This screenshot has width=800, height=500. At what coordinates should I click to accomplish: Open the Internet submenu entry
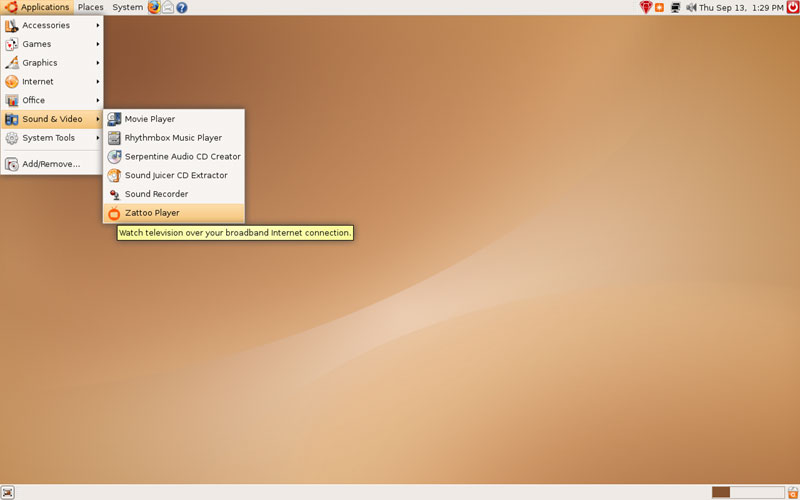(52, 82)
